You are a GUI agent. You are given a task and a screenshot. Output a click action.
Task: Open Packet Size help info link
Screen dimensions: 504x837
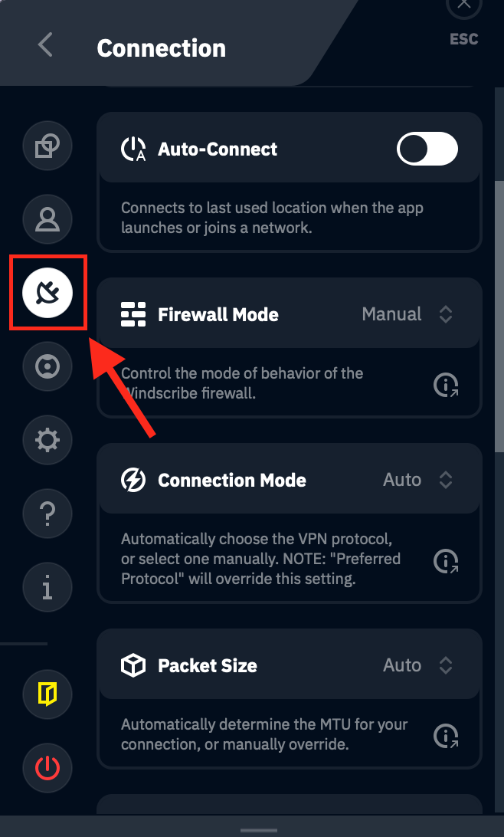pos(446,737)
